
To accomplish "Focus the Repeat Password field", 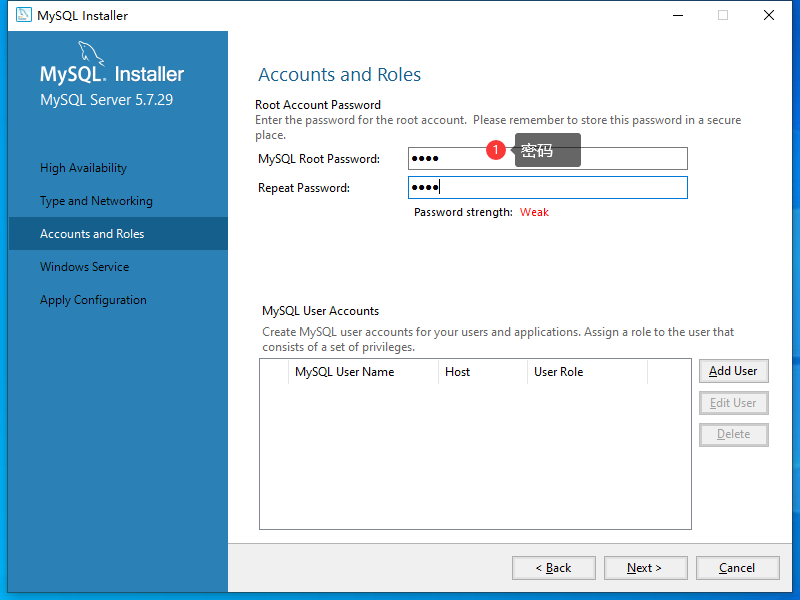I will click(547, 187).
